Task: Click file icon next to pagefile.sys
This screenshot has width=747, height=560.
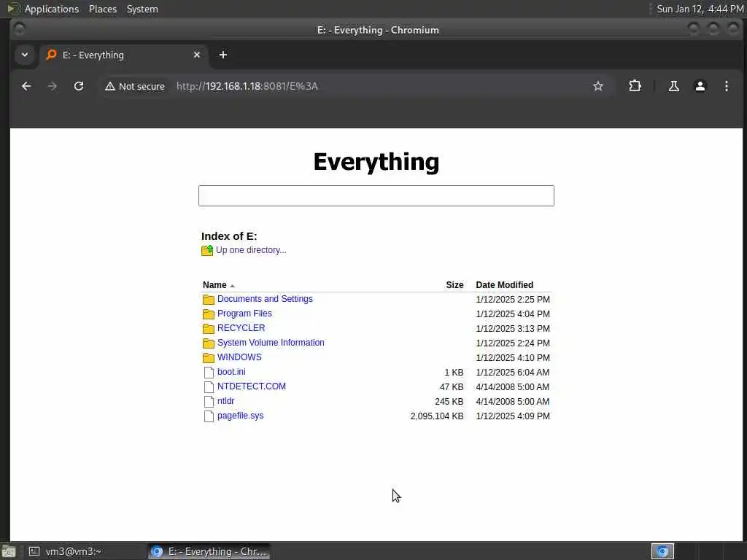Action: click(209, 416)
